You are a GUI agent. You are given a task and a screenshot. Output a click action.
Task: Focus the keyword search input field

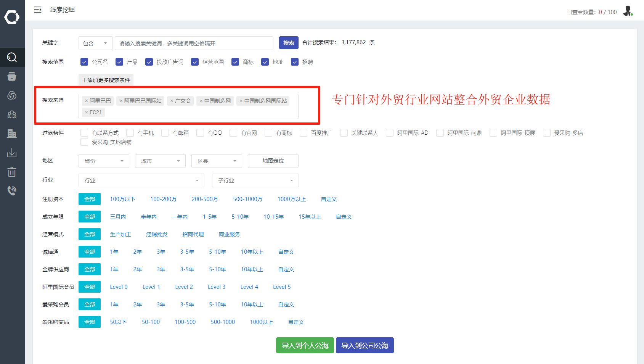[x=194, y=43]
